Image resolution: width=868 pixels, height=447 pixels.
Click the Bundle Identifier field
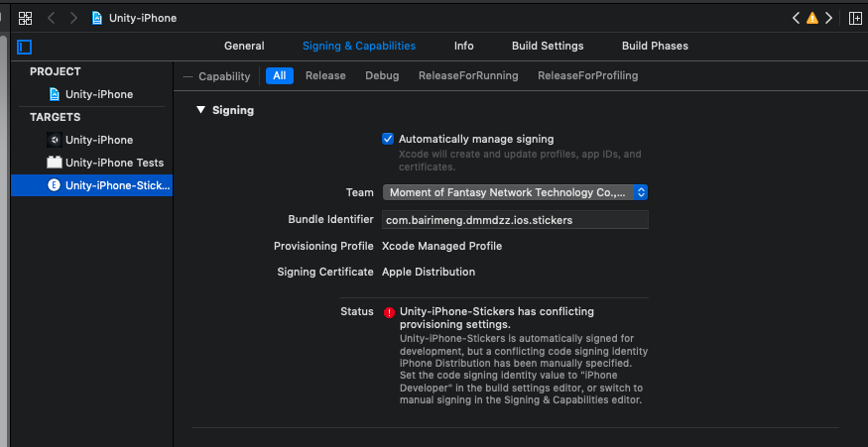[515, 220]
